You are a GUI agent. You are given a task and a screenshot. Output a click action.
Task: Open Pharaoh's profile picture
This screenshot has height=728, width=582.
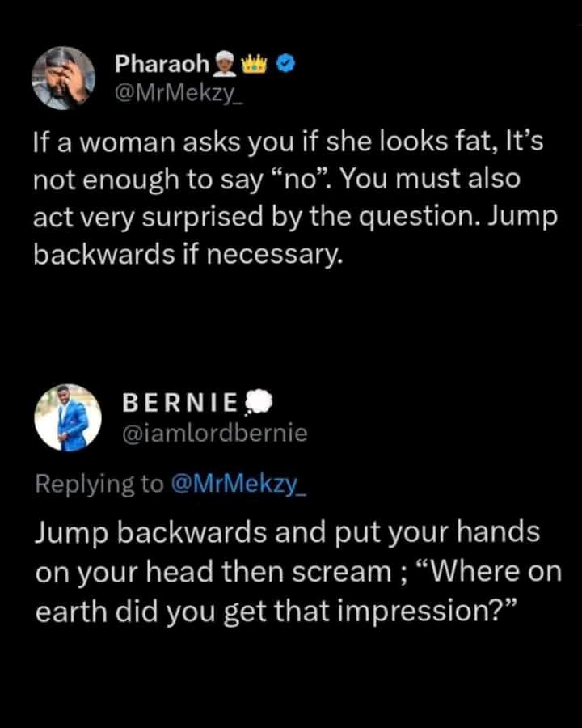tap(64, 78)
